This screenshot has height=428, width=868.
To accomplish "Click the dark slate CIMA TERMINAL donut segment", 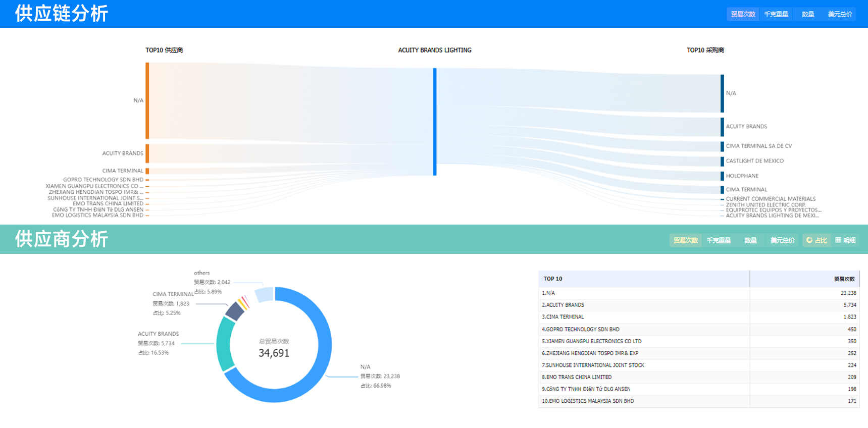I will point(234,311).
